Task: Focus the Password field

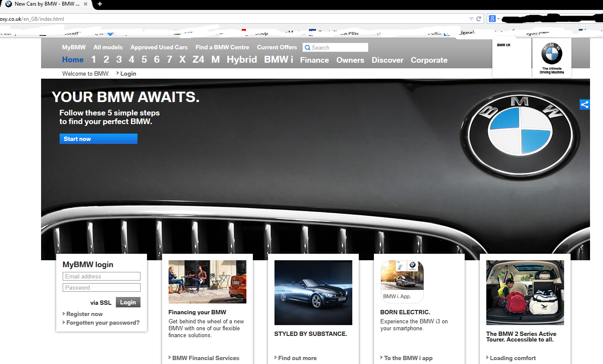Action: pyautogui.click(x=102, y=287)
